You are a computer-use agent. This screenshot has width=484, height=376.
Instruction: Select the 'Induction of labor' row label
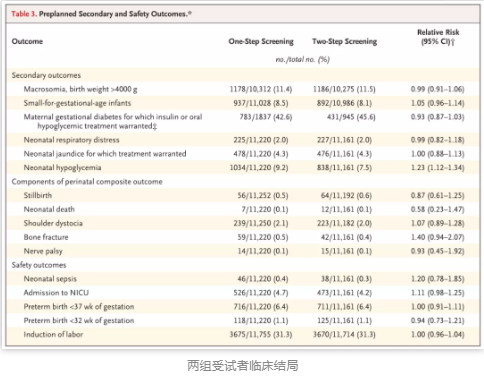click(53, 334)
